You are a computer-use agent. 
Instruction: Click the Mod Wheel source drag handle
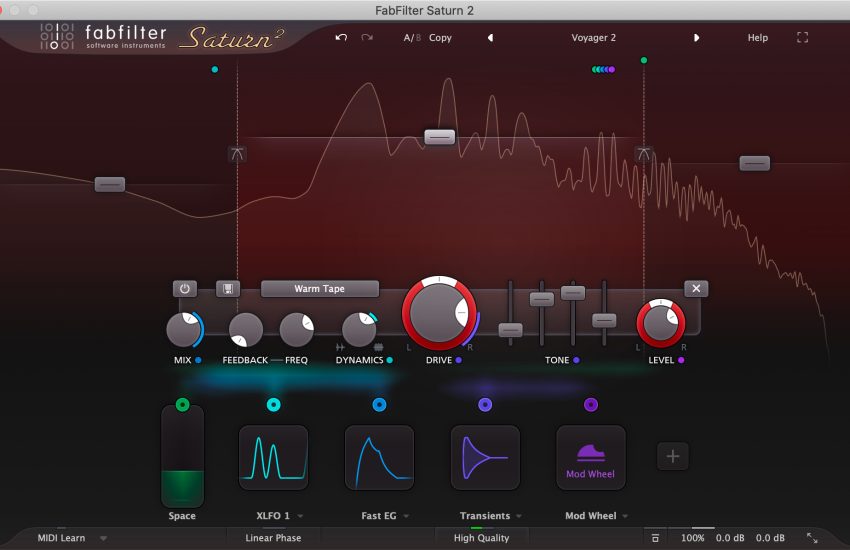coord(591,404)
